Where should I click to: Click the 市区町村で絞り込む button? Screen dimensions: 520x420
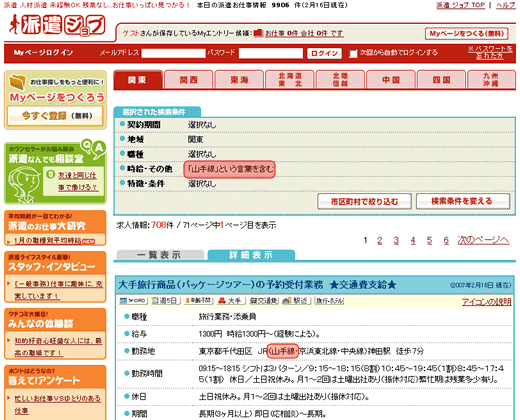364,201
